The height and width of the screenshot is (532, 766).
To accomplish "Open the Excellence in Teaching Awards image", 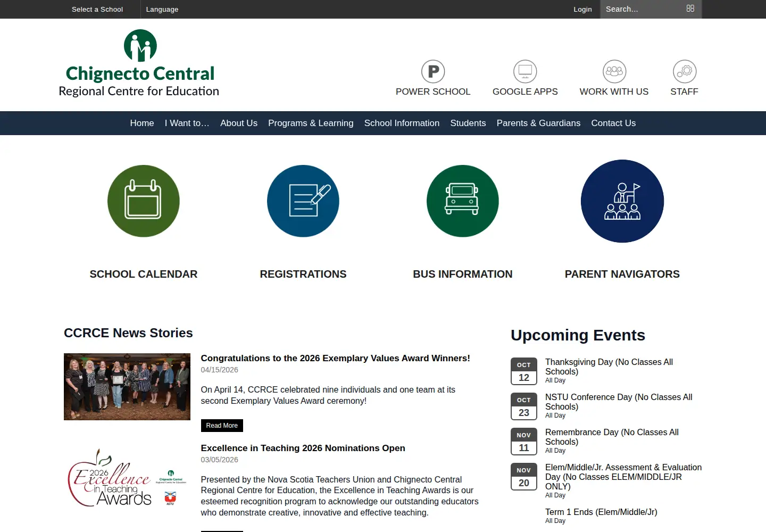I will coord(127,477).
